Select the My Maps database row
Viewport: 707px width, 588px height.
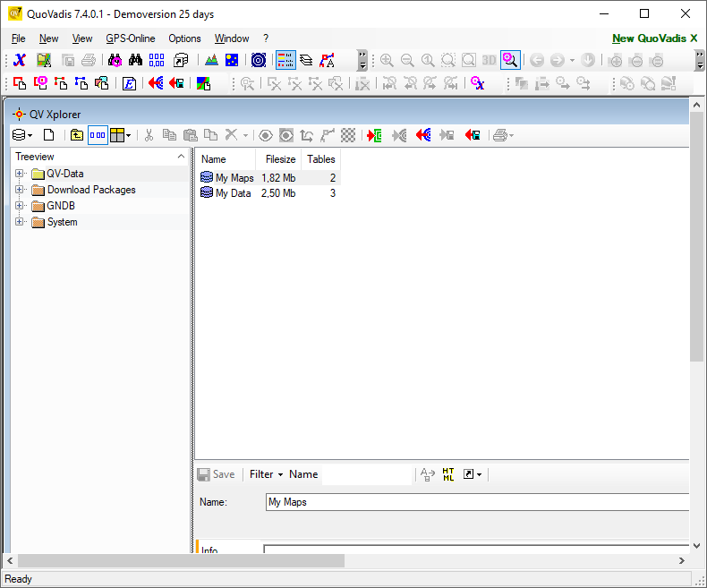268,178
